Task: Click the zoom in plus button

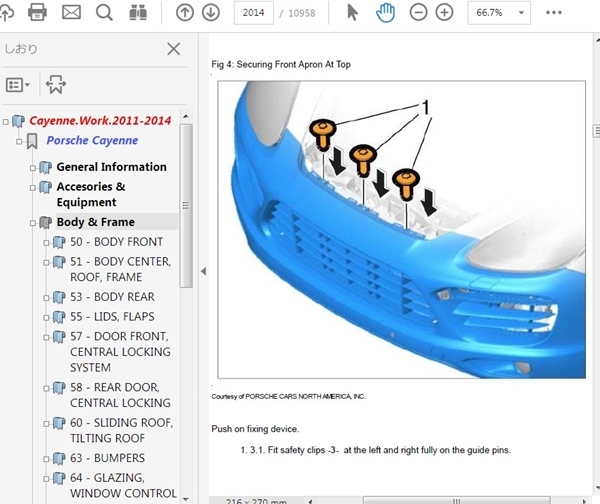Action: click(x=445, y=12)
